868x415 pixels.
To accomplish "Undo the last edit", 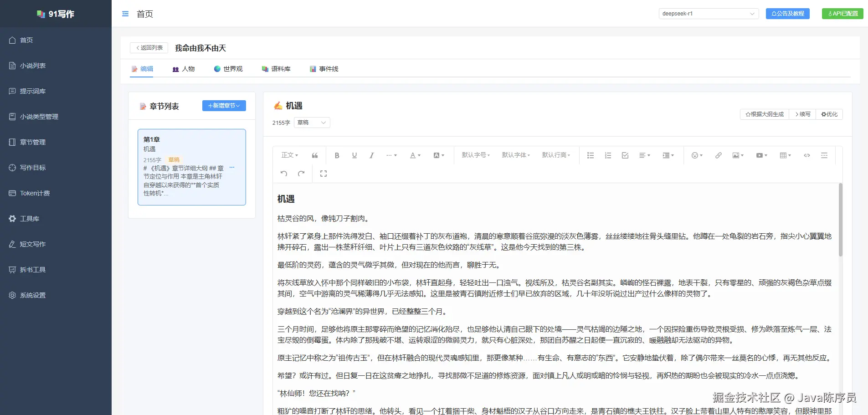I will pyautogui.click(x=284, y=174).
